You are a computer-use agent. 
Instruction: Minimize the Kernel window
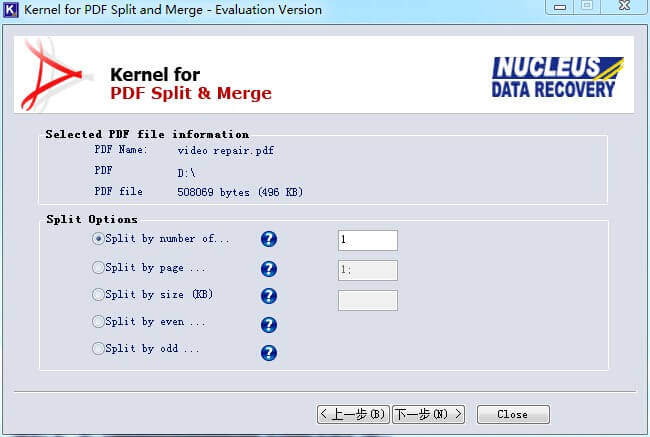(560, 7)
